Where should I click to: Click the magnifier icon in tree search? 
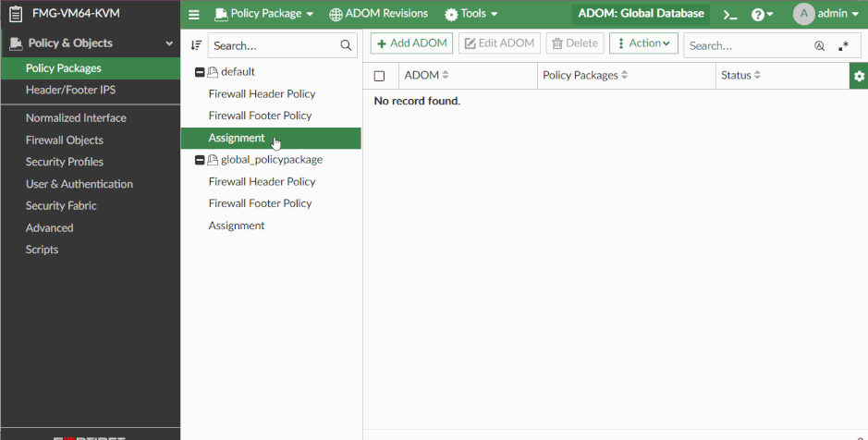click(x=346, y=45)
